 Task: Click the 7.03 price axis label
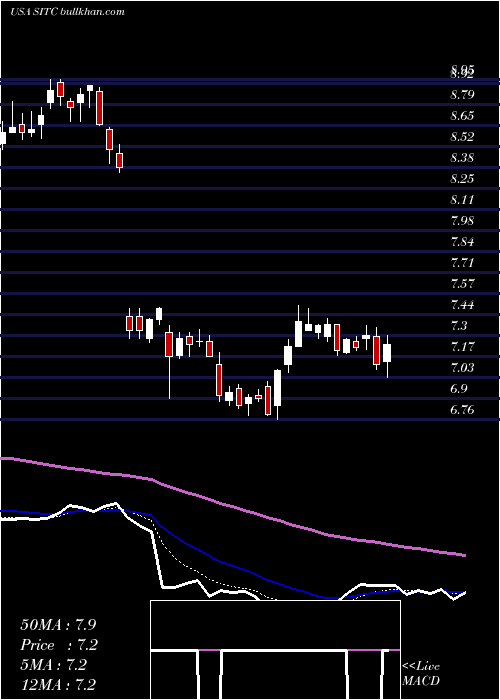tap(462, 368)
